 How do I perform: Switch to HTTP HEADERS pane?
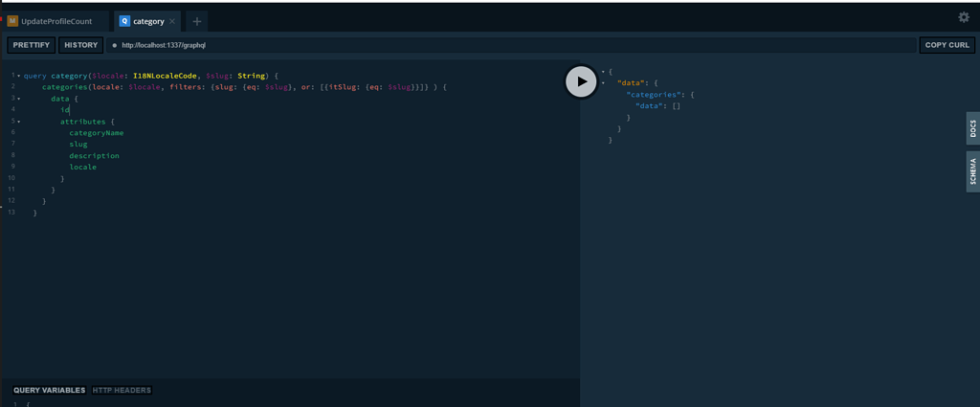(122, 390)
